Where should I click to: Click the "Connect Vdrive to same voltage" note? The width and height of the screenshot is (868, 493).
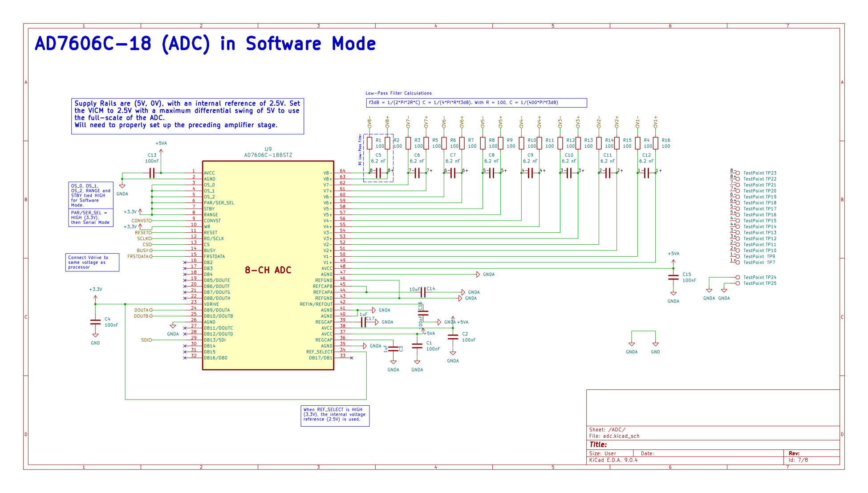(x=92, y=263)
